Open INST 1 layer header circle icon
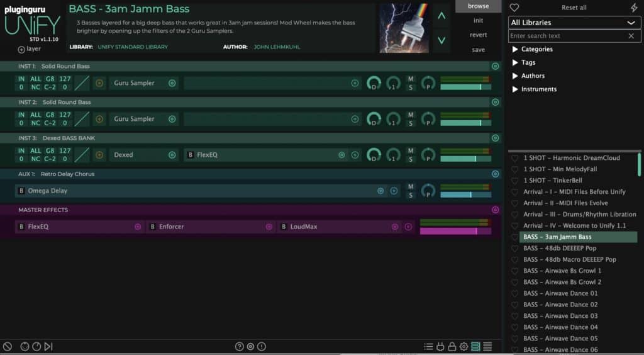Image resolution: width=644 pixels, height=355 pixels. pos(496,66)
